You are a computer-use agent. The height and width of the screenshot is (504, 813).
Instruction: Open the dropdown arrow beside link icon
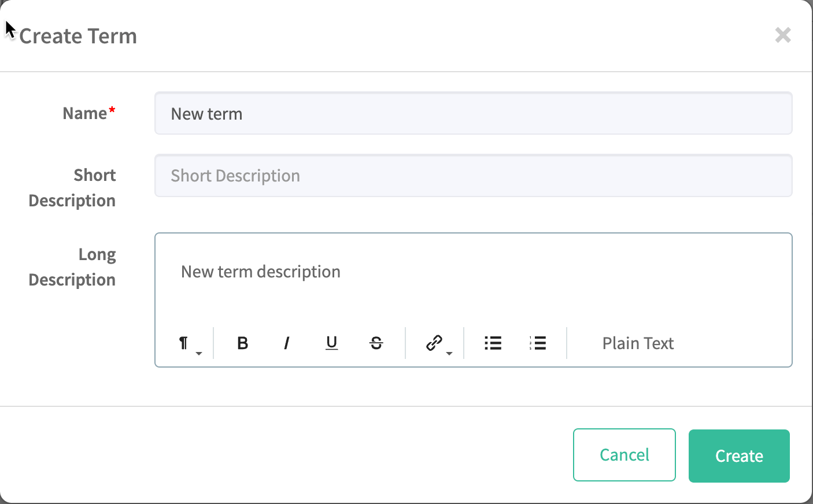tap(449, 353)
